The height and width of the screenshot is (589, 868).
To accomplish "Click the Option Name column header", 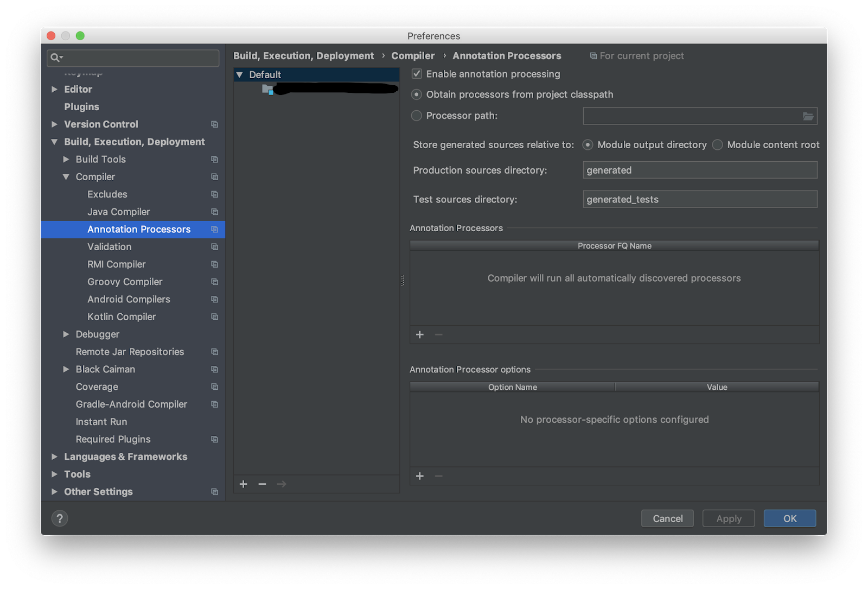I will point(512,387).
